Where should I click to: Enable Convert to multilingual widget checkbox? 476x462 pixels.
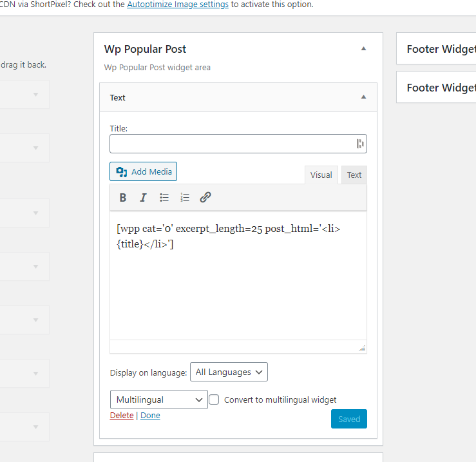214,399
